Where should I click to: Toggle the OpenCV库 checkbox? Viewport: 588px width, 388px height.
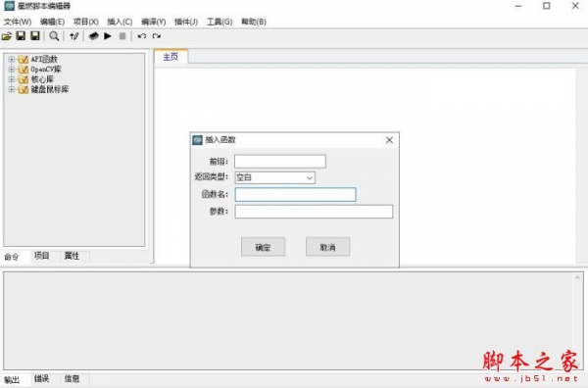[x=24, y=70]
